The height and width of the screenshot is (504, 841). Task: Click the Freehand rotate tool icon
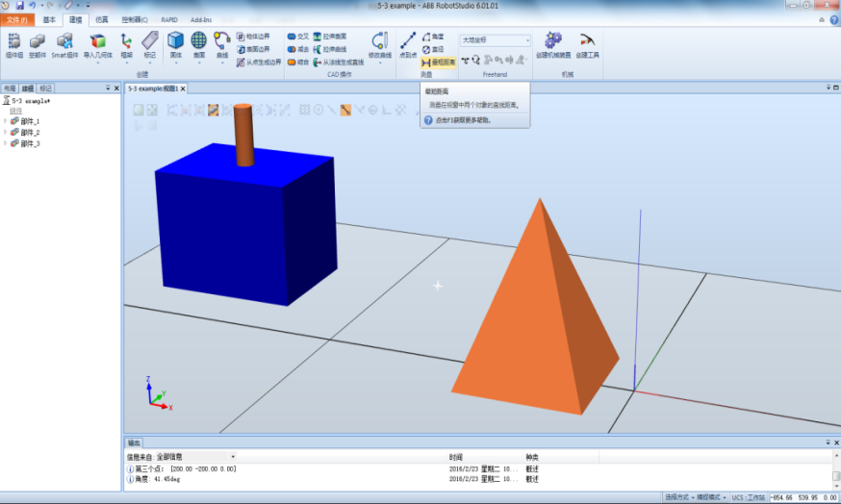[x=475, y=60]
